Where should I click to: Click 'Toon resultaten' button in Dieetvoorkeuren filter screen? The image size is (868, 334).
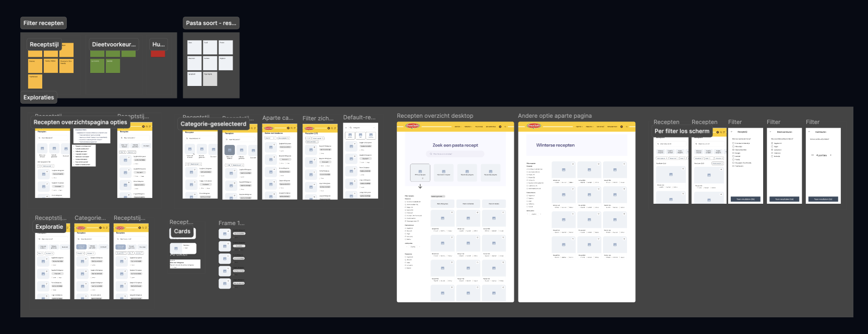pos(784,199)
